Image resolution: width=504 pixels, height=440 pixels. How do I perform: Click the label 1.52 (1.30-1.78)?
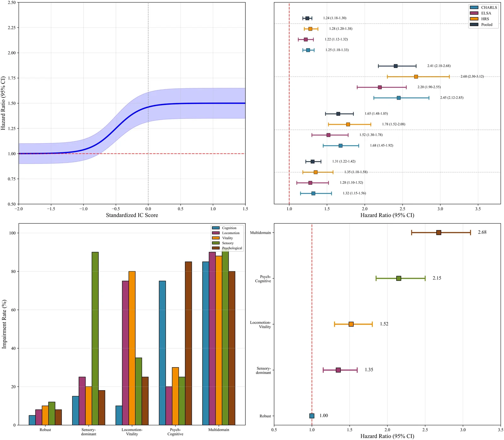[371, 135]
